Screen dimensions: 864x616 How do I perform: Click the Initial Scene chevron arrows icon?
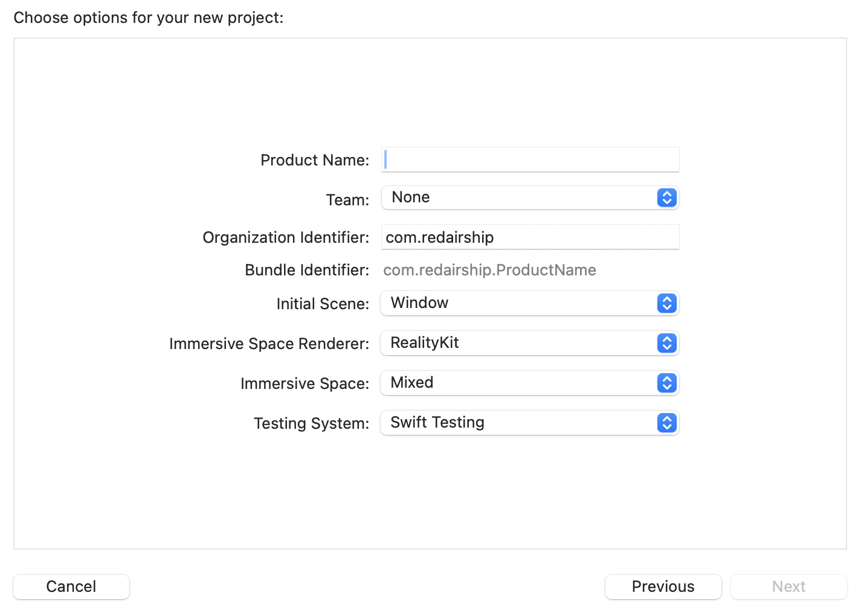coord(666,303)
